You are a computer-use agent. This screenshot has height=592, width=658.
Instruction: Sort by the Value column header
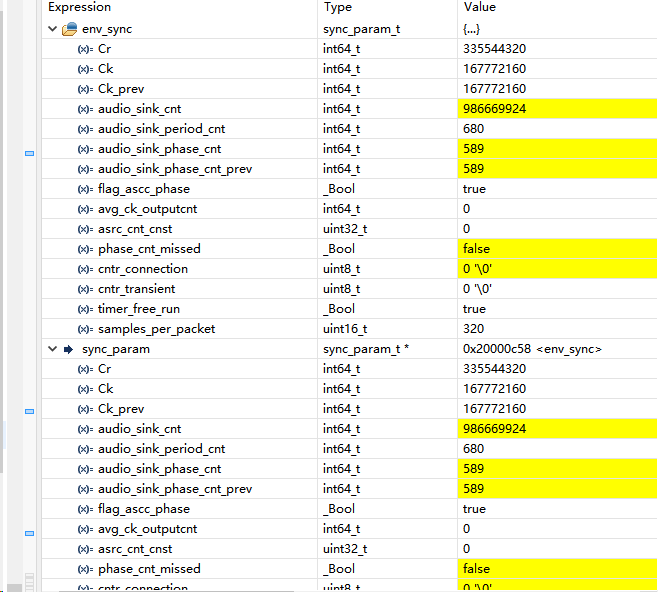click(x=480, y=8)
